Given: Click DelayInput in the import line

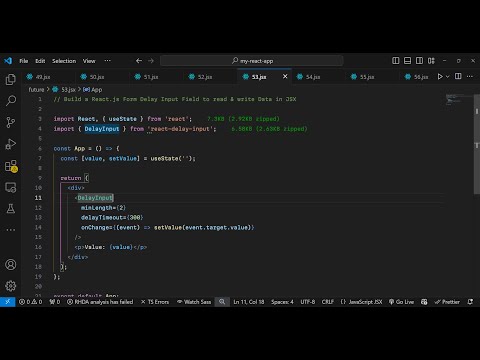Looking at the screenshot, I should tap(102, 129).
